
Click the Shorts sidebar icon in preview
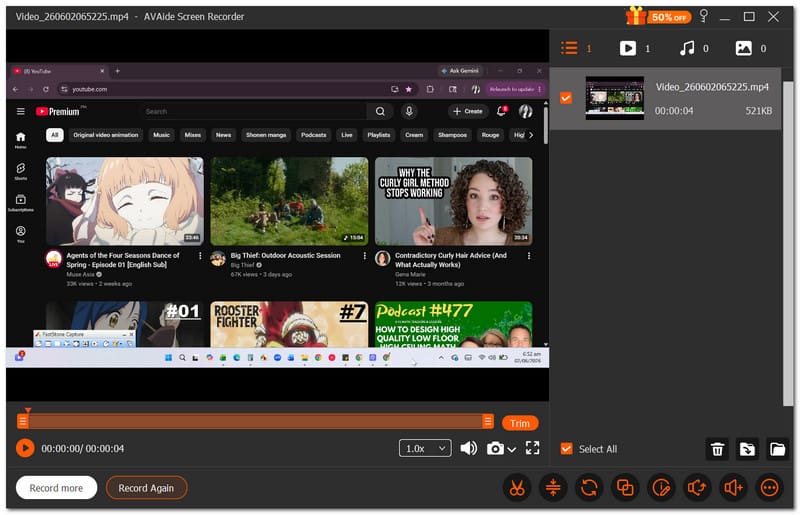20,170
